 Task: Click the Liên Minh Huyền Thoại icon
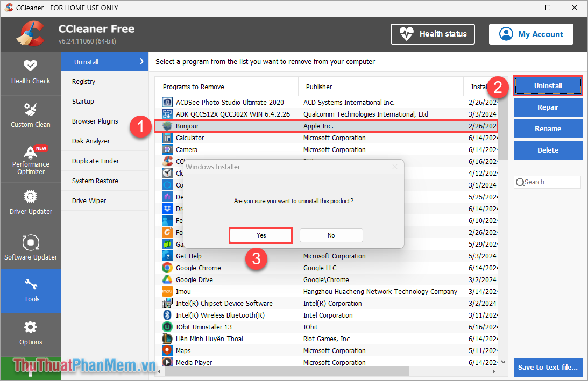167,339
